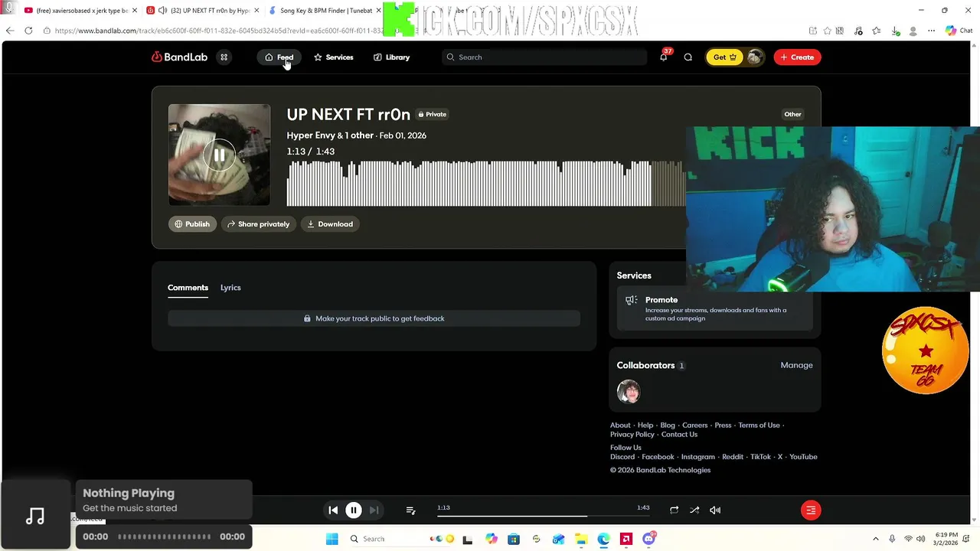Open the Contact Us link

(679, 435)
